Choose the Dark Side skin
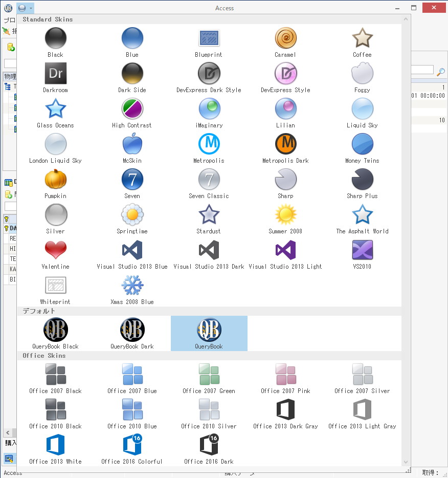Screen dimensions: 448x478 132,78
